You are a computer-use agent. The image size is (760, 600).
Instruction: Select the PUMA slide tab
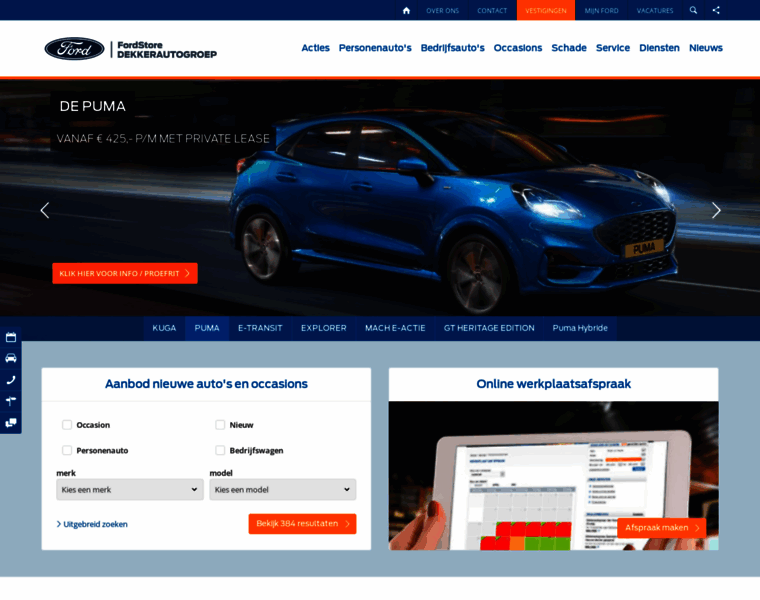click(x=207, y=328)
